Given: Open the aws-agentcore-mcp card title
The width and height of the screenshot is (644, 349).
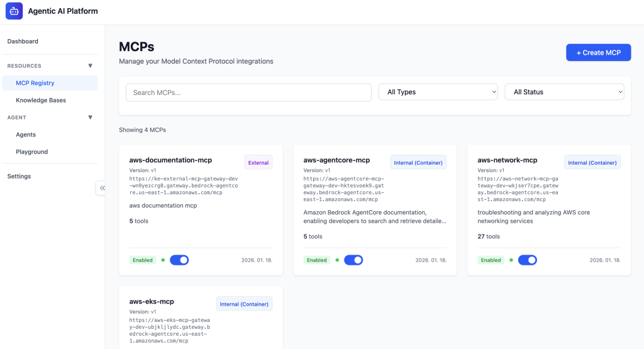Looking at the screenshot, I should (336, 160).
